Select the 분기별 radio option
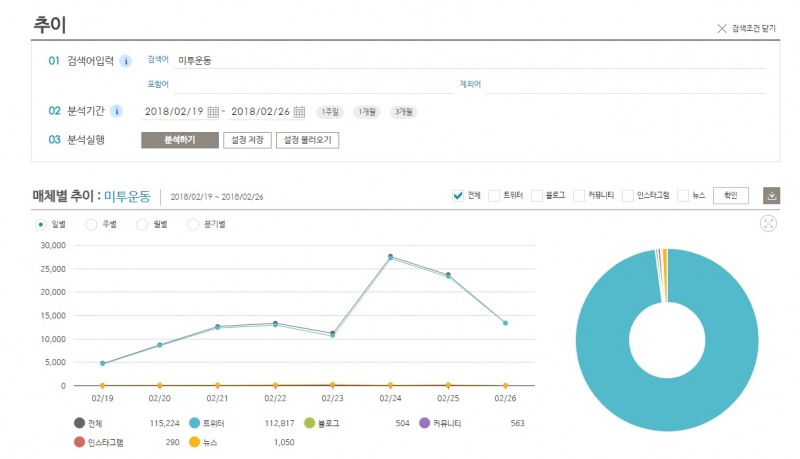 pyautogui.click(x=194, y=225)
